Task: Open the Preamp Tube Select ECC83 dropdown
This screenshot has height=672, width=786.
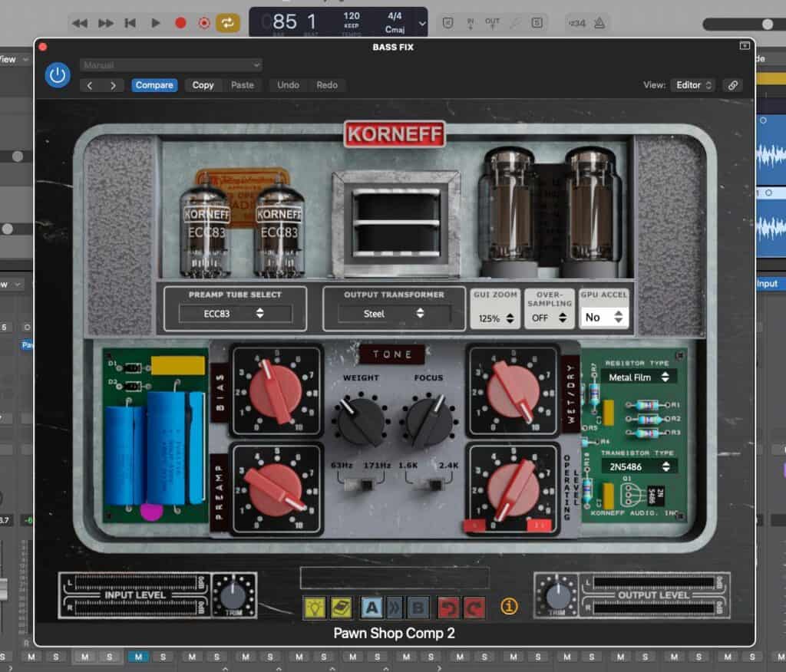Action: 236,314
